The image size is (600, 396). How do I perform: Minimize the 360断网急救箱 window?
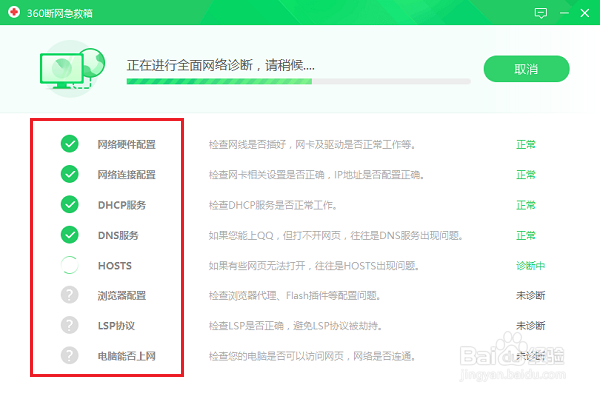pyautogui.click(x=564, y=13)
